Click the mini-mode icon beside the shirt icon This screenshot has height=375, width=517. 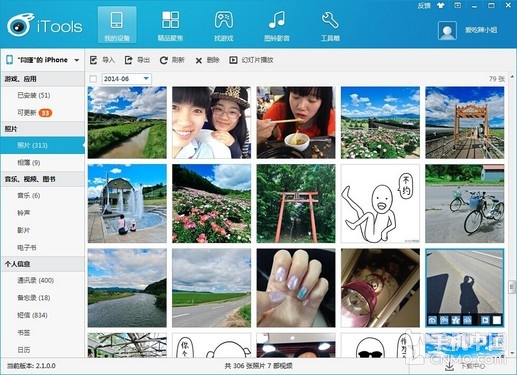tap(458, 6)
